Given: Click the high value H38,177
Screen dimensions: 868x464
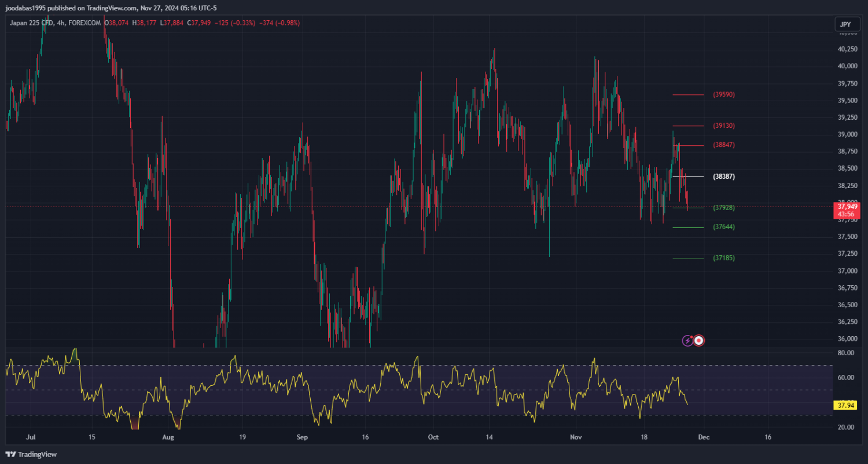Looking at the screenshot, I should [144, 23].
